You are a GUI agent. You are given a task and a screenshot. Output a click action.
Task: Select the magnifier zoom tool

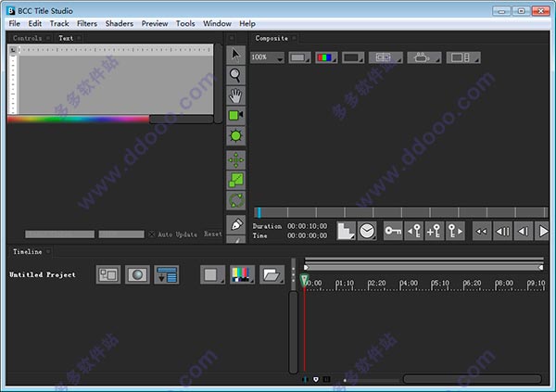pyautogui.click(x=235, y=75)
